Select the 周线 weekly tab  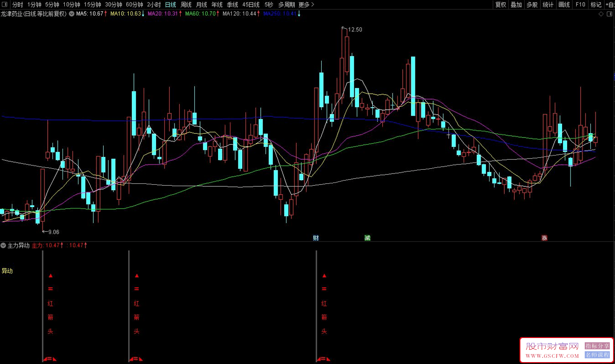pos(186,5)
